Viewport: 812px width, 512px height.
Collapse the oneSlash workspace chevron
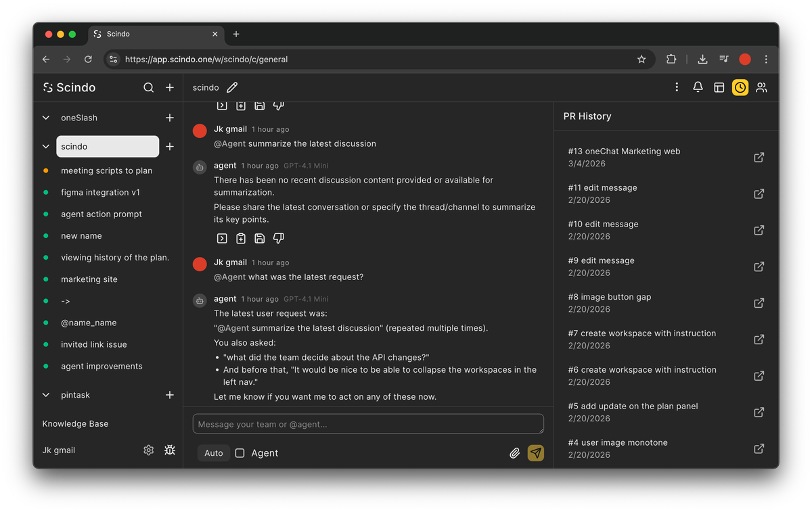[46, 118]
